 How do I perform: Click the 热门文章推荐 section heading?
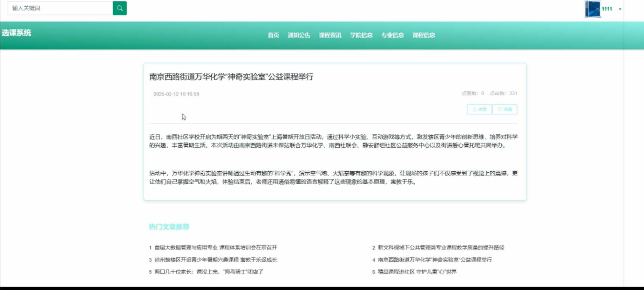(x=169, y=227)
